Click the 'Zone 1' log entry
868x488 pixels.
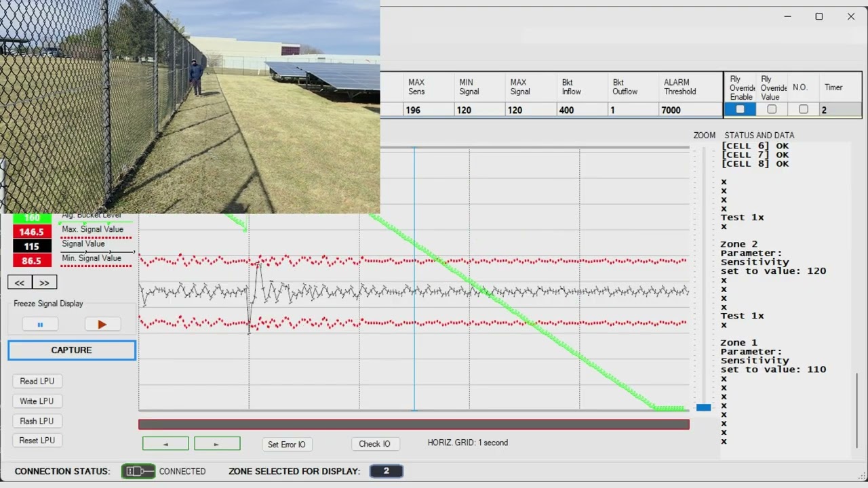point(739,343)
